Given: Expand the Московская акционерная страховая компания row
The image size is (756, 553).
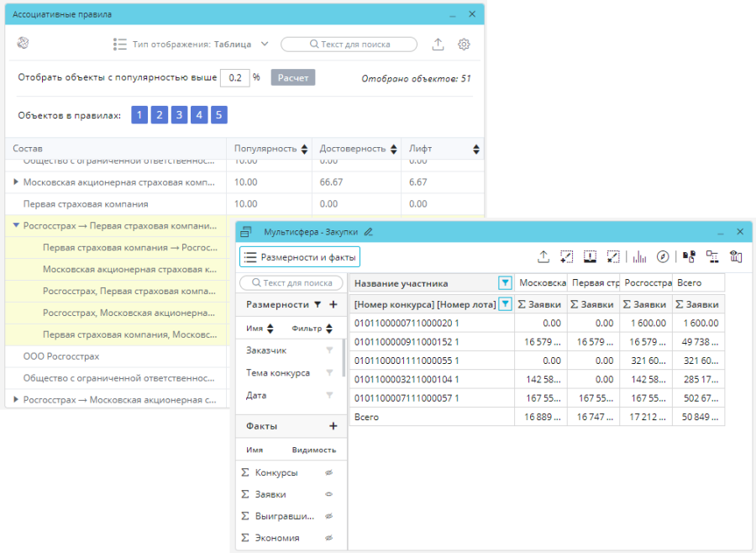Looking at the screenshot, I should (x=16, y=182).
